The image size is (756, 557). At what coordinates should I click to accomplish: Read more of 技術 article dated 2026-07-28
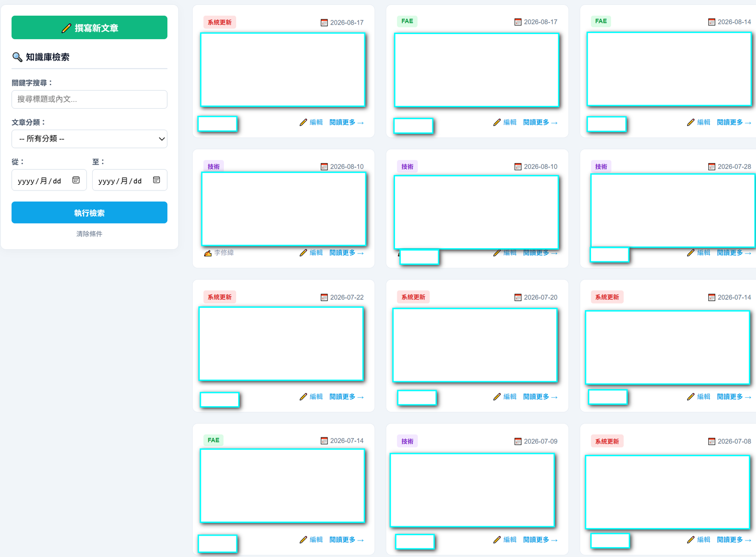[734, 252]
